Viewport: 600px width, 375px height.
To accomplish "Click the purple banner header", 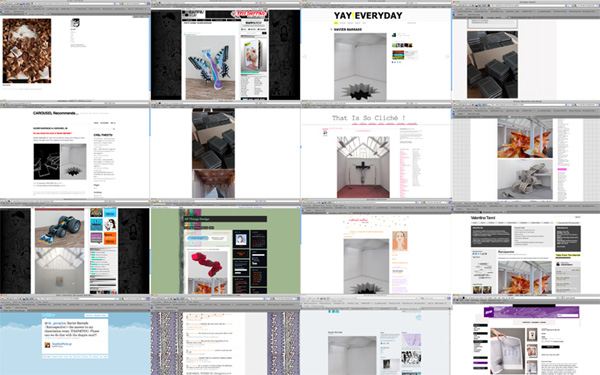I will pyautogui.click(x=531, y=312).
